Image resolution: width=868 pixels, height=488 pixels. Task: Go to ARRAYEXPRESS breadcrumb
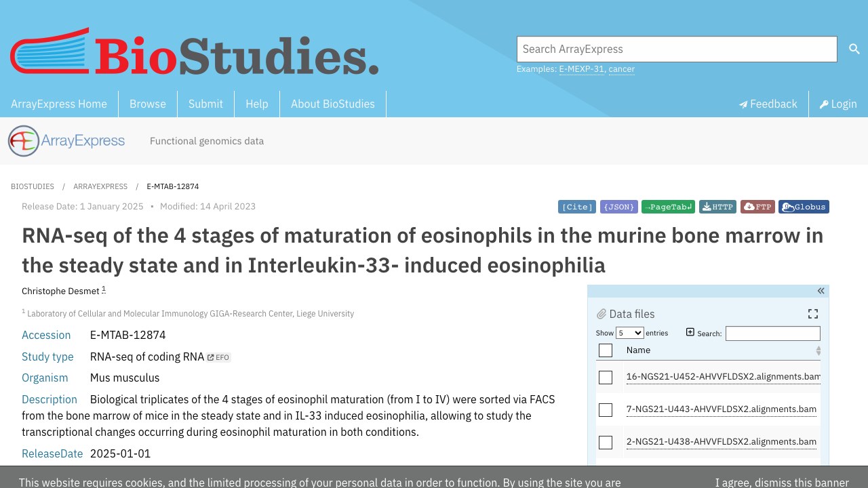pyautogui.click(x=100, y=186)
